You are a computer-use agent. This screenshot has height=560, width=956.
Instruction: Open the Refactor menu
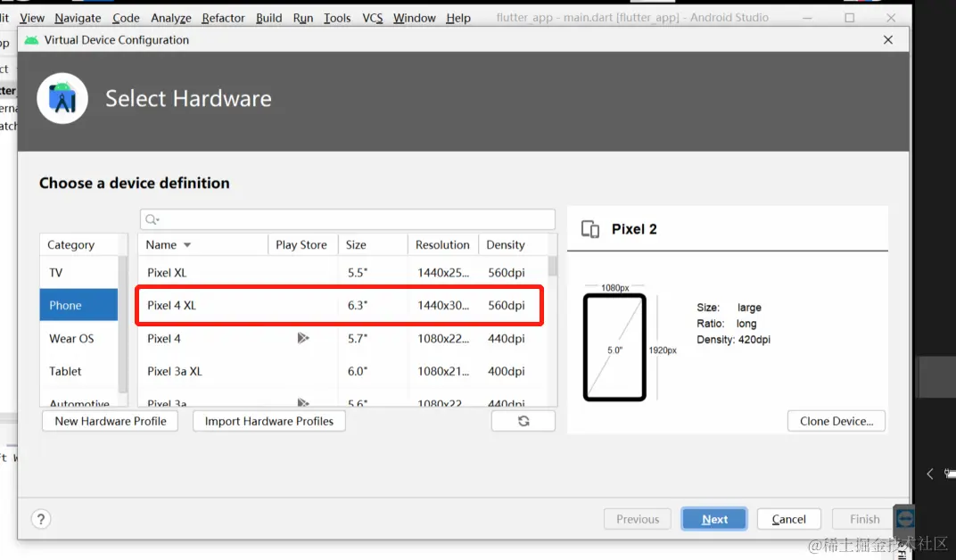coord(223,18)
